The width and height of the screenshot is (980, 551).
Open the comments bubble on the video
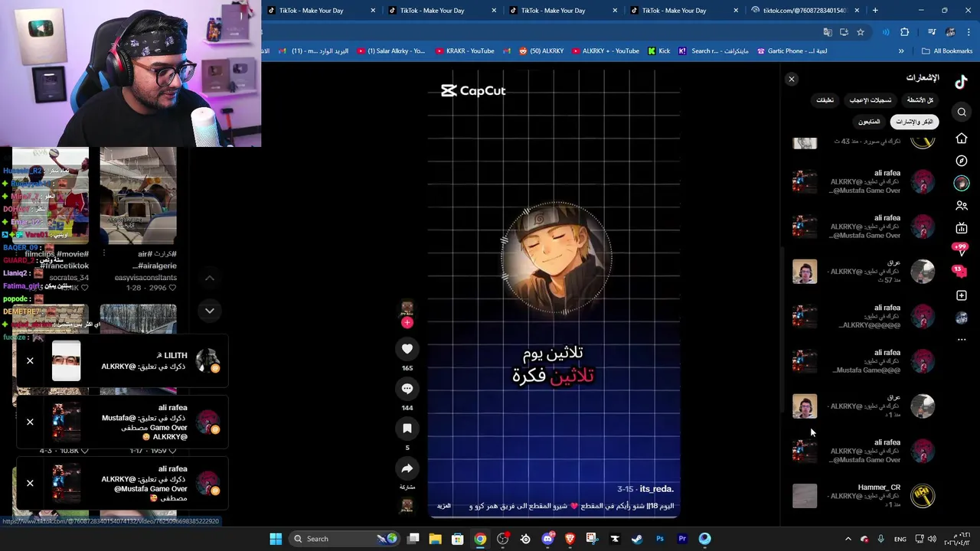click(x=407, y=389)
